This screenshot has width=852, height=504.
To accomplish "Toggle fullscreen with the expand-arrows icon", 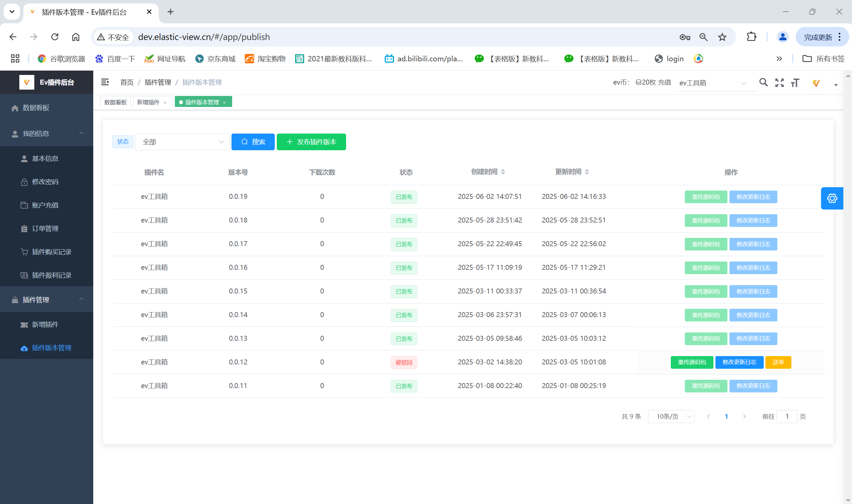I will pyautogui.click(x=779, y=83).
